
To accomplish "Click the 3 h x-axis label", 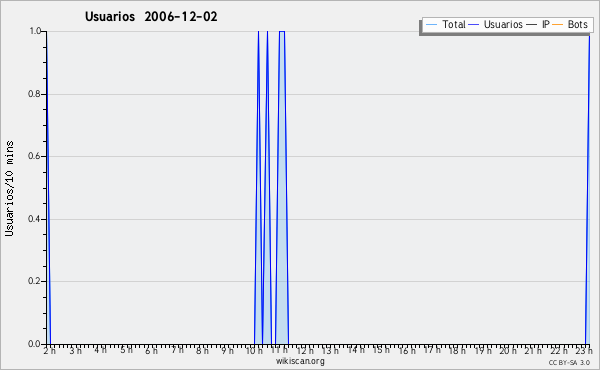I will click(x=75, y=350).
